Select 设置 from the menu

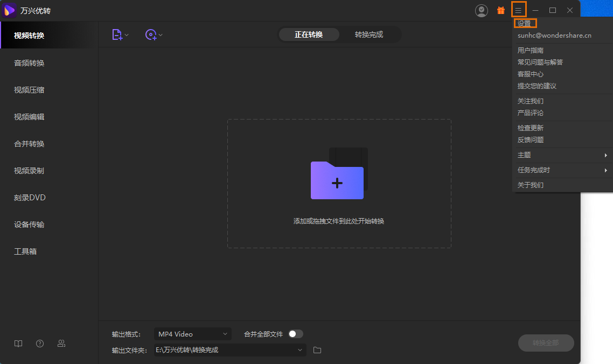click(524, 24)
